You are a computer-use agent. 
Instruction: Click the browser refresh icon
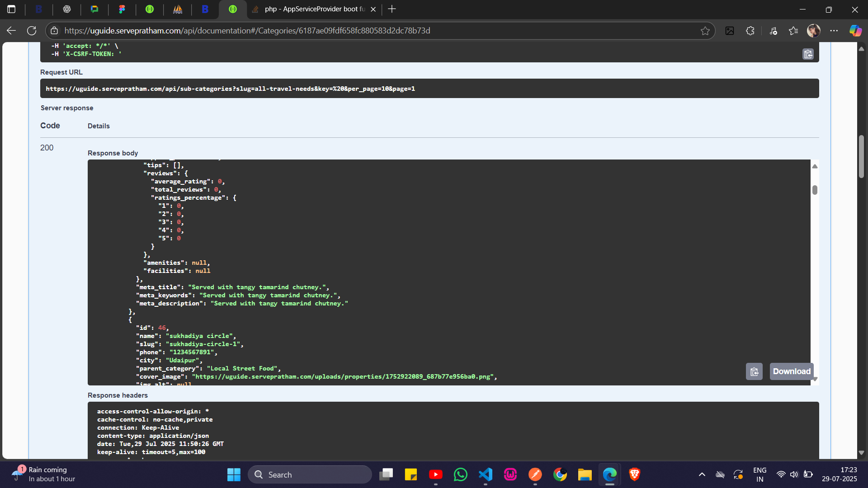(x=32, y=31)
